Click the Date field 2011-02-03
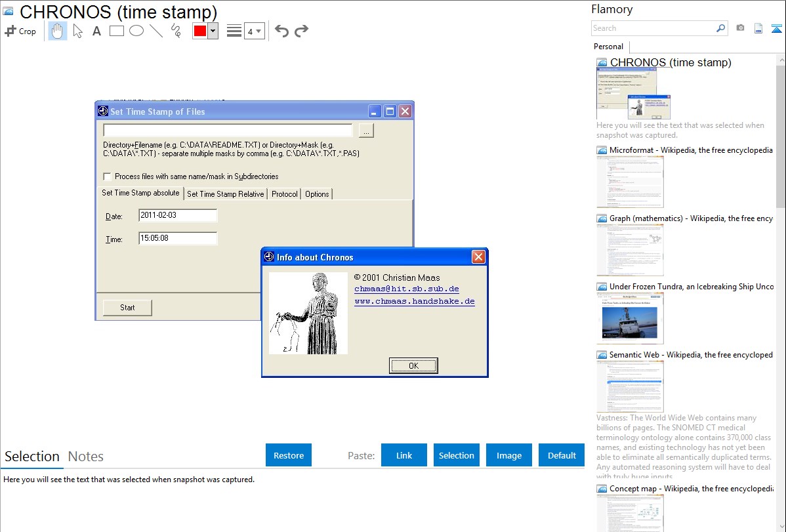Viewport: 786px width, 532px height. pyautogui.click(x=177, y=215)
